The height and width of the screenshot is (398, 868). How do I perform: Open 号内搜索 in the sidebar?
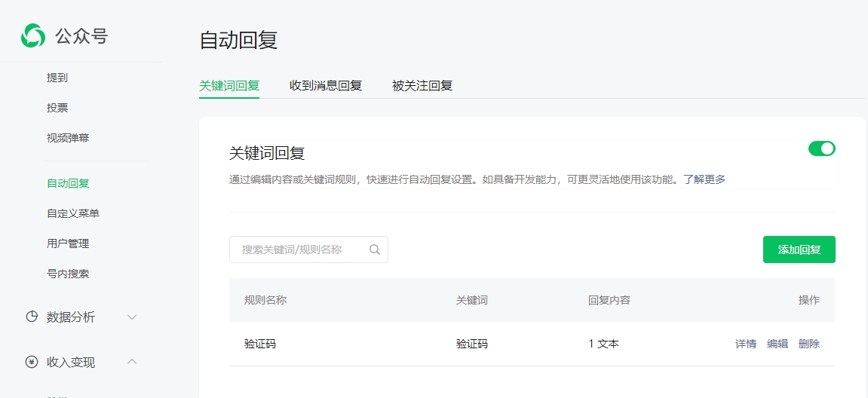coord(68,274)
